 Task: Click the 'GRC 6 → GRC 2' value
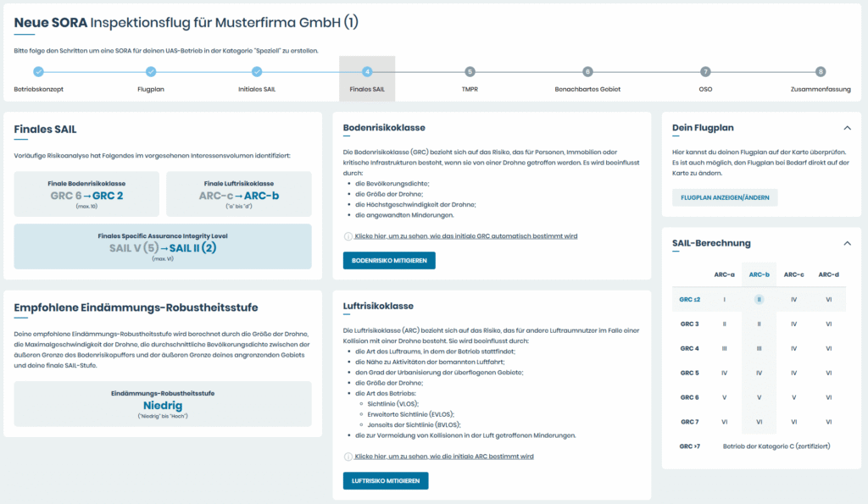click(x=86, y=196)
